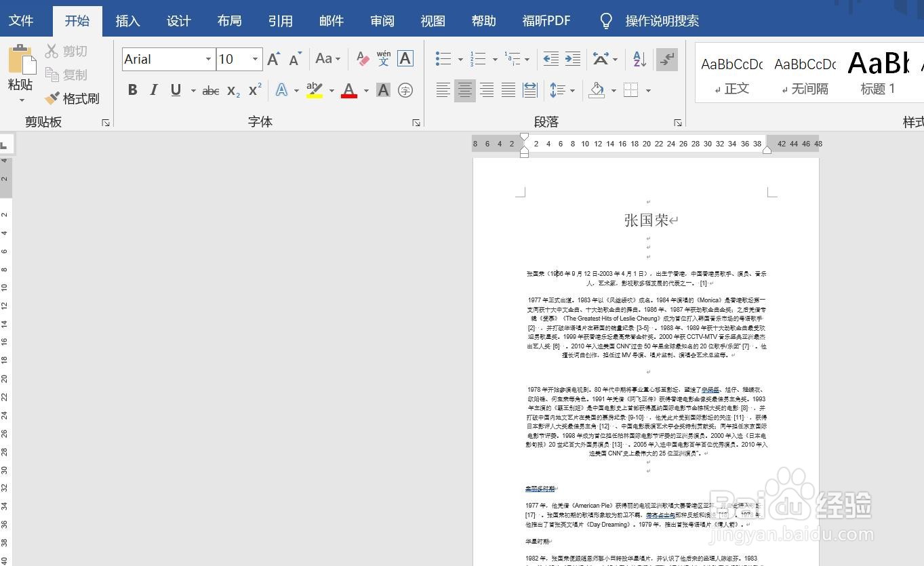
Task: Apply subscript formatting
Action: pyautogui.click(x=231, y=89)
